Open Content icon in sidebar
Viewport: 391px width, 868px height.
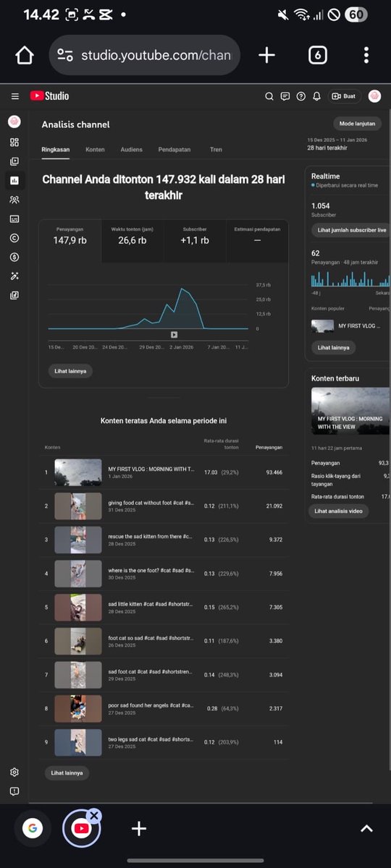point(14,161)
